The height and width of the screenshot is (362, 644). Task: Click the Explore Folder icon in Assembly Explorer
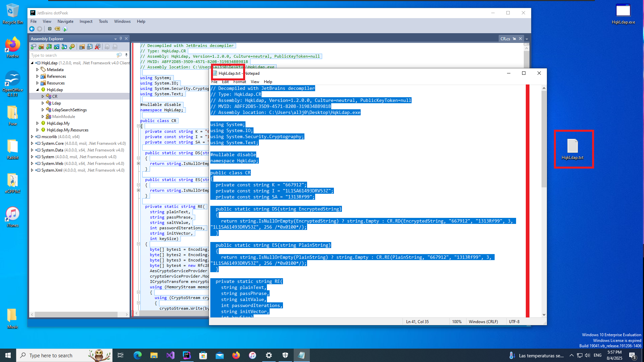(41, 47)
